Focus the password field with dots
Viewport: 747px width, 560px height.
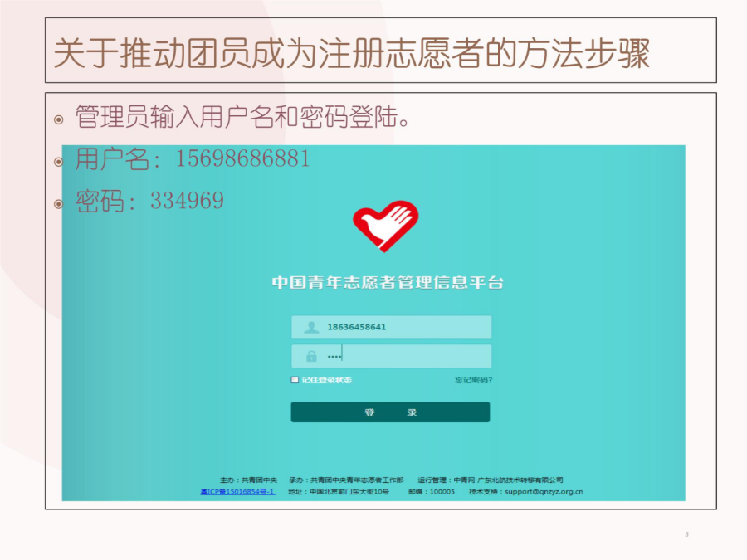(391, 356)
